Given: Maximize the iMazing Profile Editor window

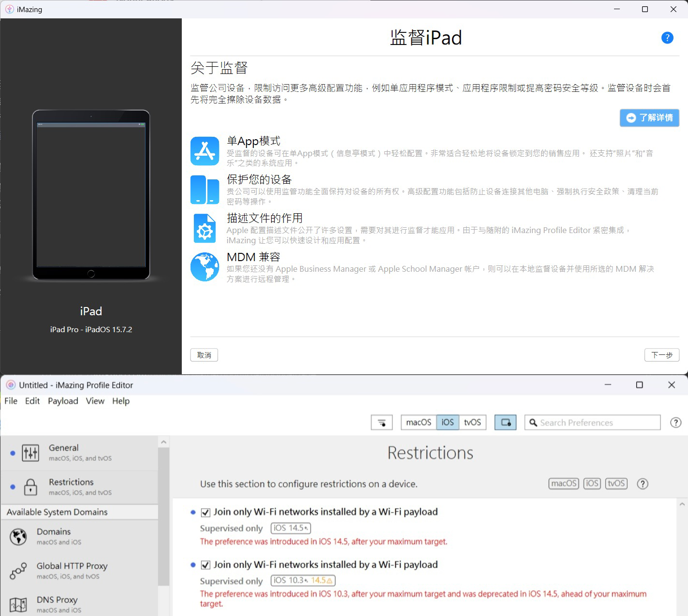Looking at the screenshot, I should (639, 385).
